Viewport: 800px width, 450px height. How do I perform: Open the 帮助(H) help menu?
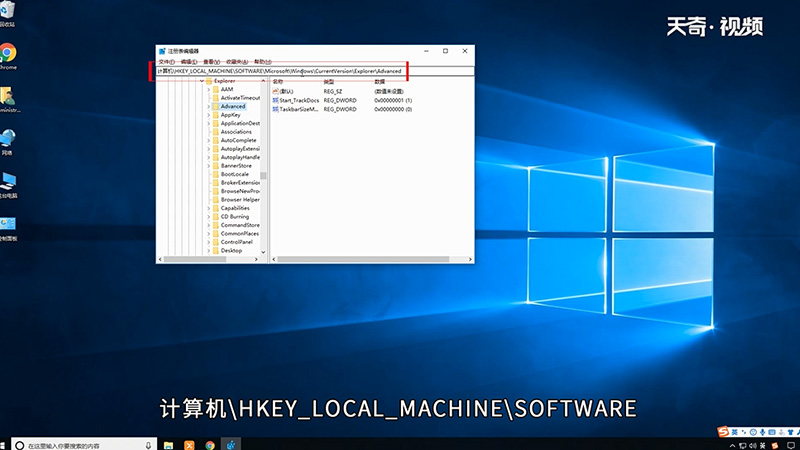pyautogui.click(x=263, y=62)
